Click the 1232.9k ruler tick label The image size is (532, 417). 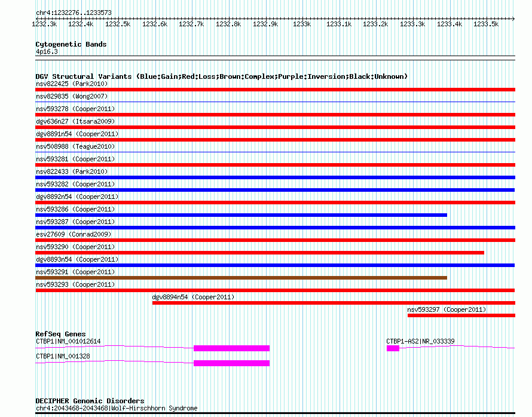[265, 24]
